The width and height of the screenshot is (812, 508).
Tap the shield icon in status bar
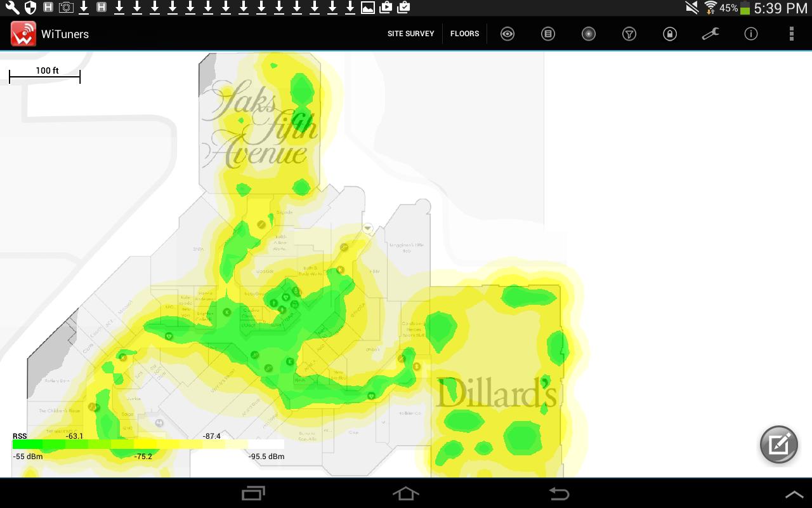coord(30,8)
